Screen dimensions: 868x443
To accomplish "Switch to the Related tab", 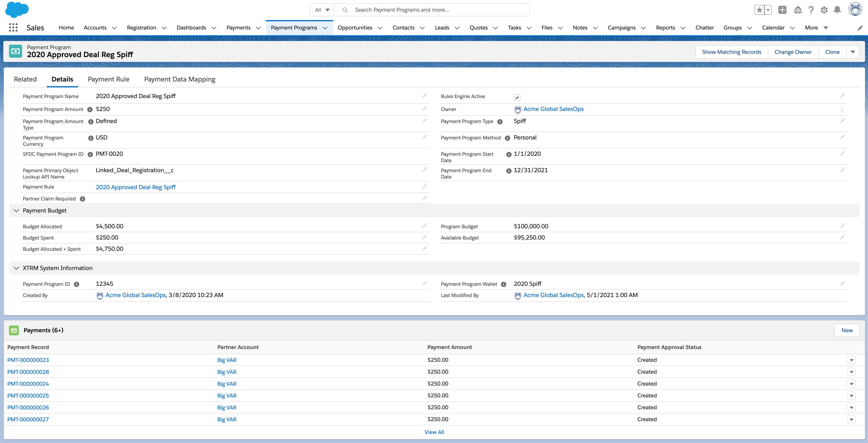I will [25, 79].
